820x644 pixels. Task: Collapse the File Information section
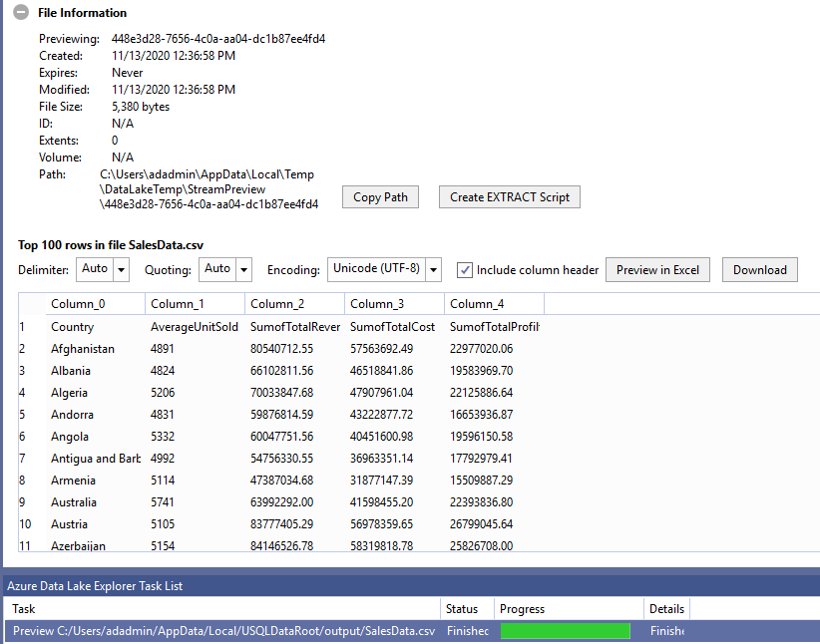pos(20,13)
